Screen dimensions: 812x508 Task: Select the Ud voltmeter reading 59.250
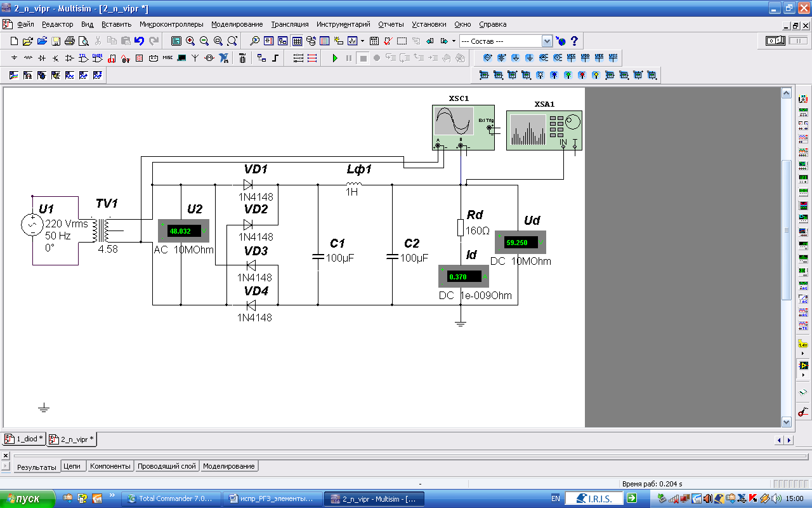coord(520,242)
